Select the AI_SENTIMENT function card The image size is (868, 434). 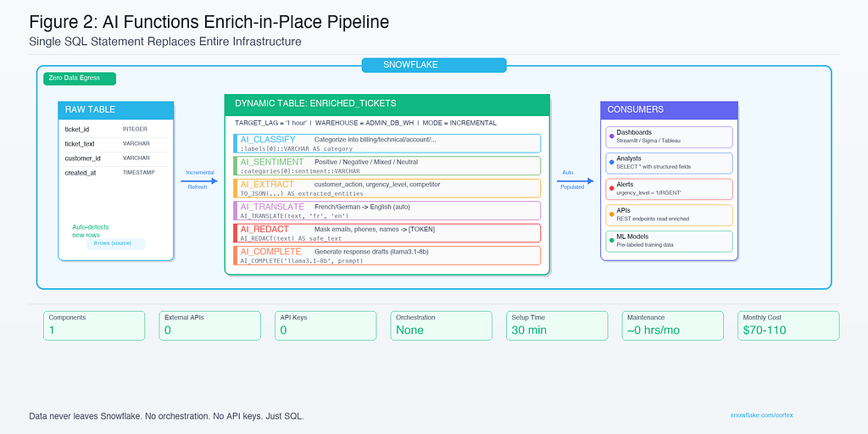pyautogui.click(x=387, y=165)
